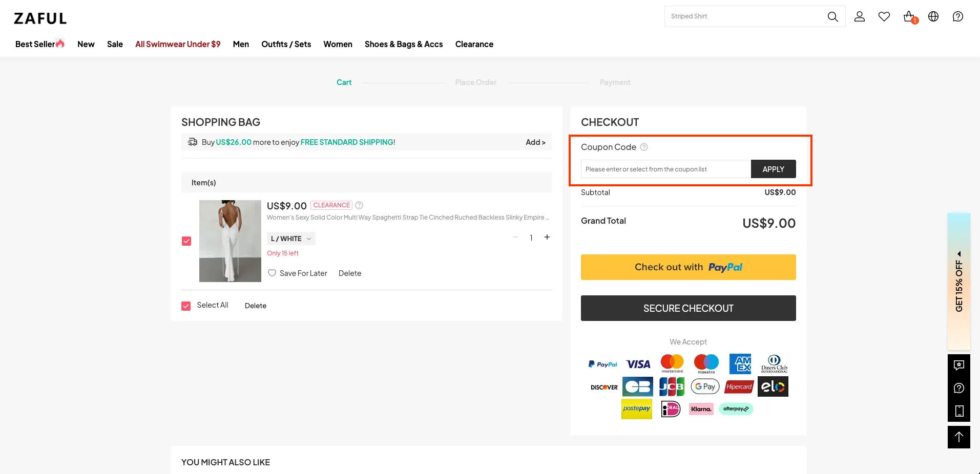Click the Hipercard payment logo

click(739, 386)
